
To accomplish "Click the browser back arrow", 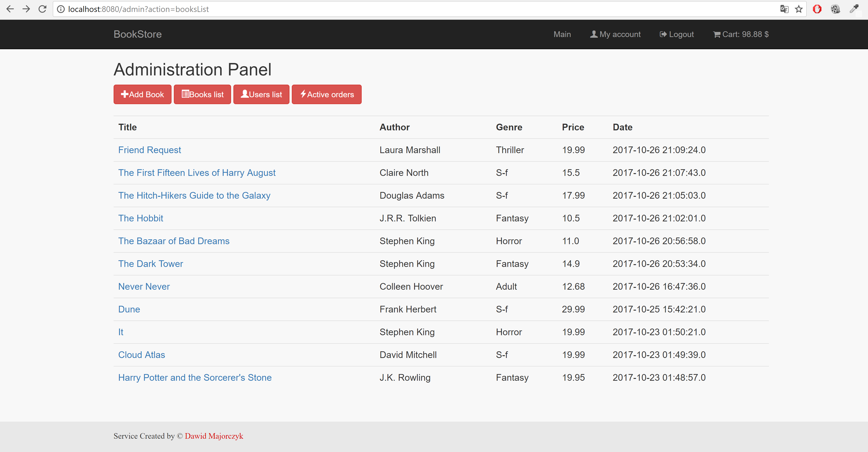I will [x=10, y=9].
